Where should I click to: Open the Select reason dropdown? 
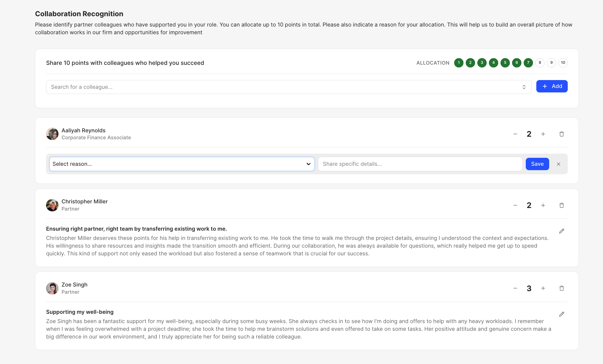tap(182, 164)
